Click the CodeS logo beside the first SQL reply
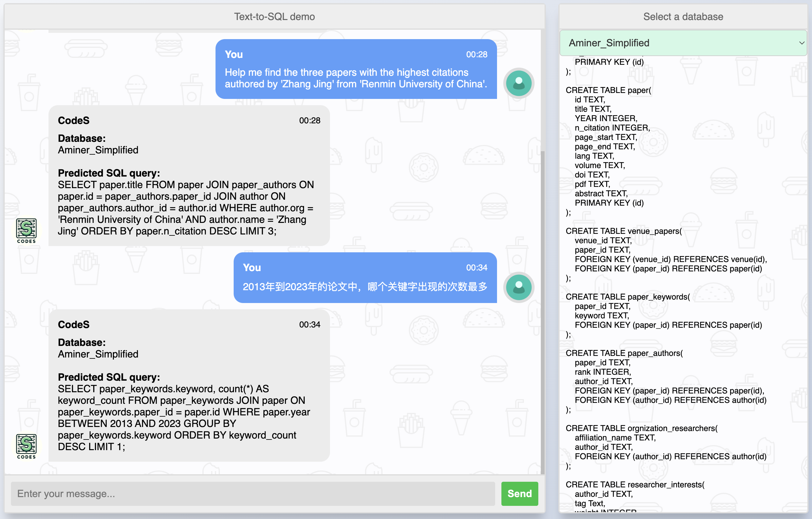The height and width of the screenshot is (519, 812). click(26, 230)
